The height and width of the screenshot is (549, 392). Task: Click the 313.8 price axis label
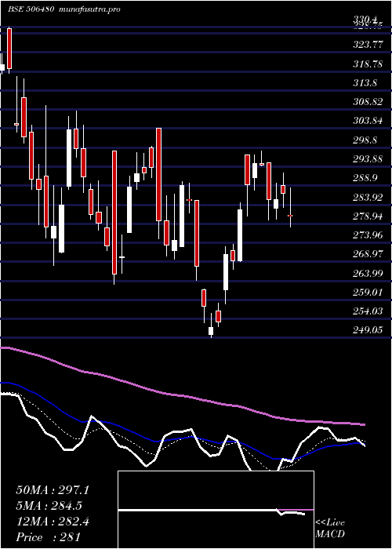pos(365,83)
